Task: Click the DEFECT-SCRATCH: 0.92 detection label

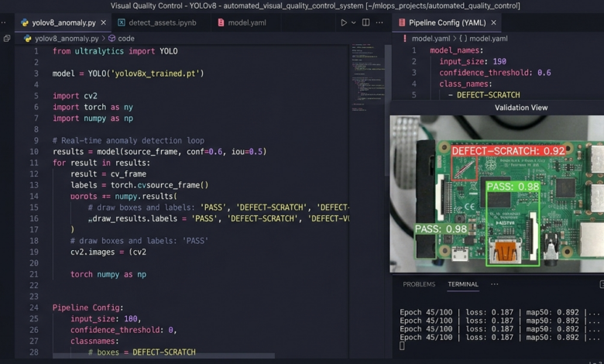Action: pyautogui.click(x=508, y=151)
